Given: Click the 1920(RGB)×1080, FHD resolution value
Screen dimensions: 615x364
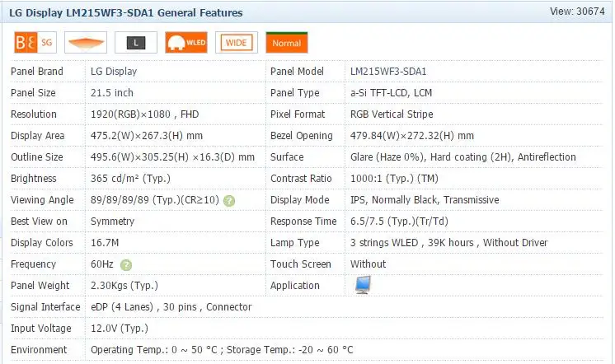Looking at the screenshot, I should (145, 114).
